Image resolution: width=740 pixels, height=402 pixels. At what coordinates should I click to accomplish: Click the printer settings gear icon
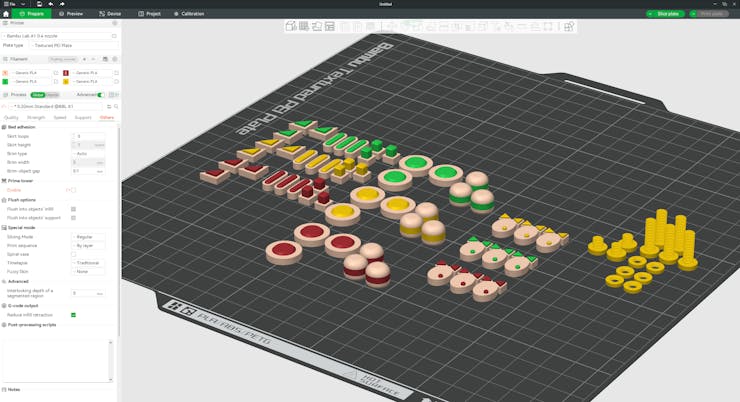pos(114,23)
